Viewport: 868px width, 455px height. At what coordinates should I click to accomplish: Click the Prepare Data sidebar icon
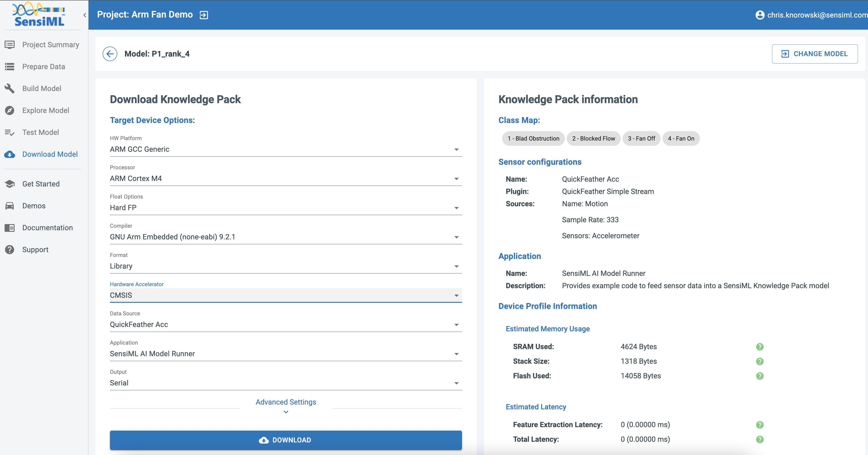[x=9, y=66]
